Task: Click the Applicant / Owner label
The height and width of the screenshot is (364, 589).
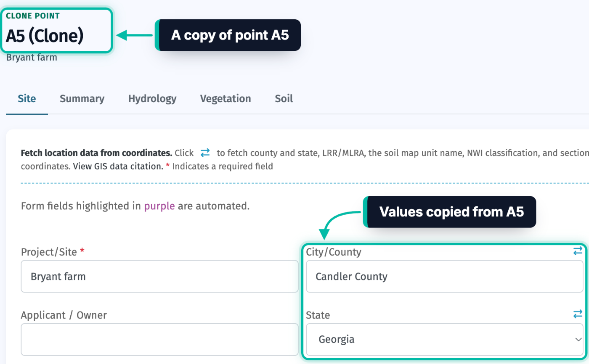Action: tap(64, 315)
